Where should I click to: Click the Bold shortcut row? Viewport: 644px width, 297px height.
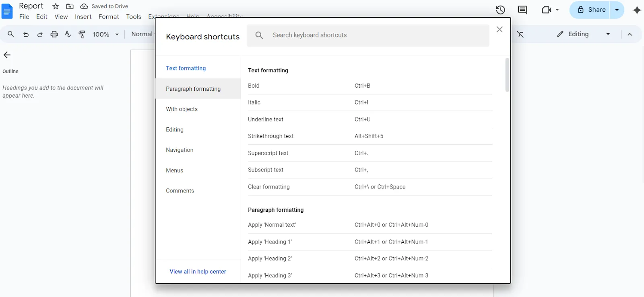[370, 86]
